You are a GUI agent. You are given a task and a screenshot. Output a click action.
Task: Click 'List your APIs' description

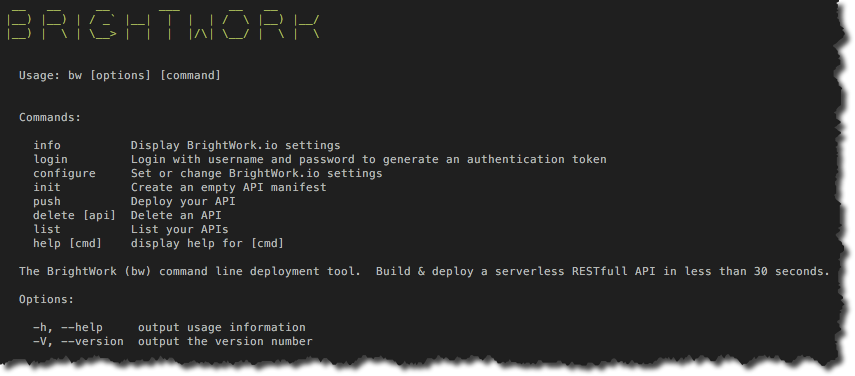tap(179, 229)
